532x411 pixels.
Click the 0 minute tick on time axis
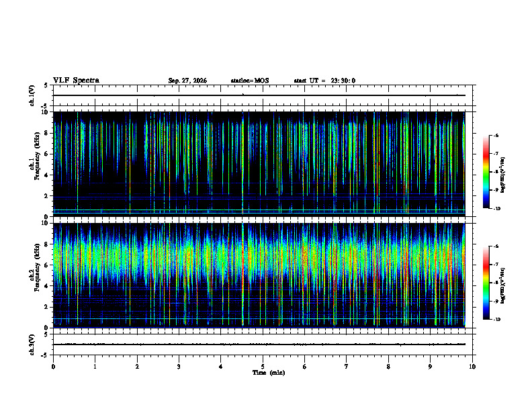[x=53, y=367]
